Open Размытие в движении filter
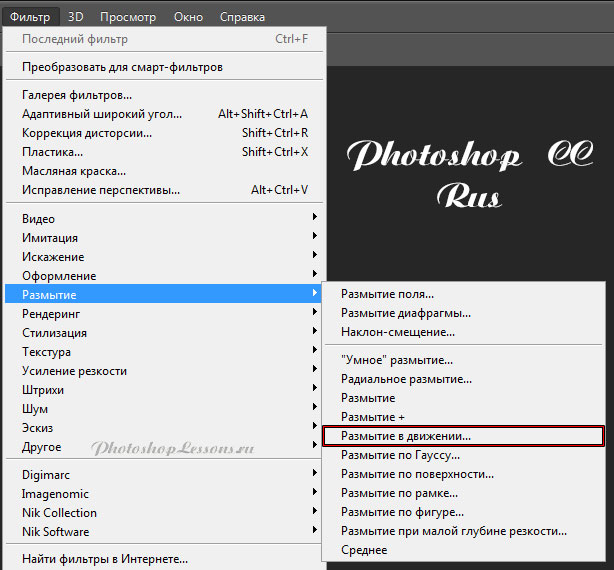614x570 pixels. pyautogui.click(x=463, y=436)
